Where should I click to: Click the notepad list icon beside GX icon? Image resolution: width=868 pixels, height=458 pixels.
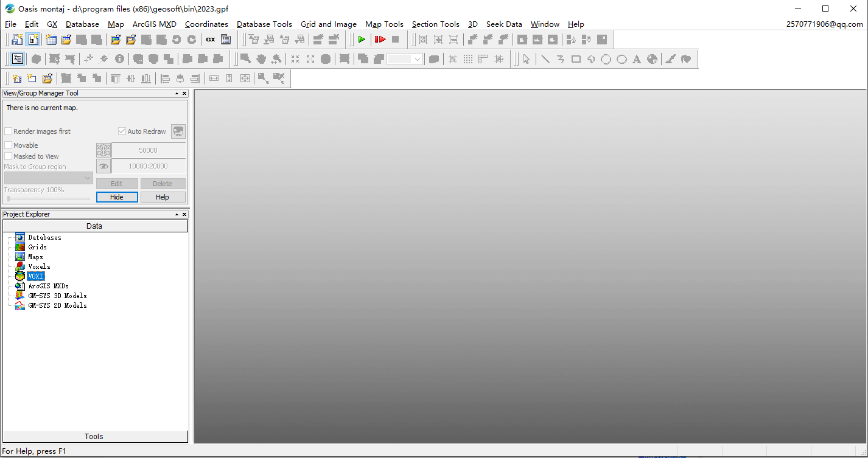pyautogui.click(x=226, y=40)
